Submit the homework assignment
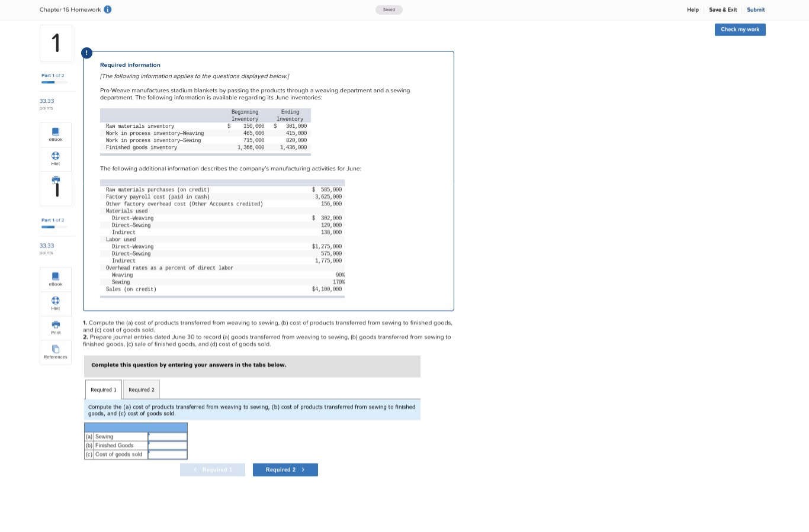This screenshot has width=809, height=532. [x=756, y=10]
